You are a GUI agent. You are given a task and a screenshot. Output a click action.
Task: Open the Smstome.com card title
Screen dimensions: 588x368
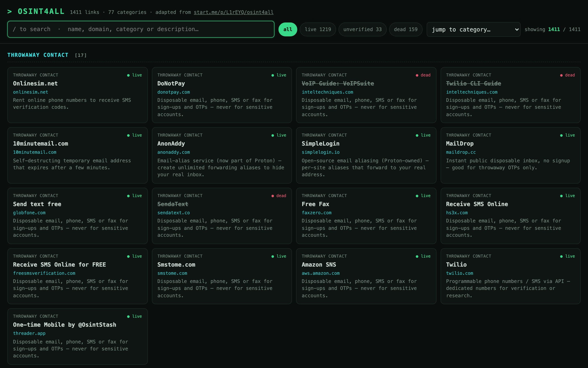tap(176, 265)
